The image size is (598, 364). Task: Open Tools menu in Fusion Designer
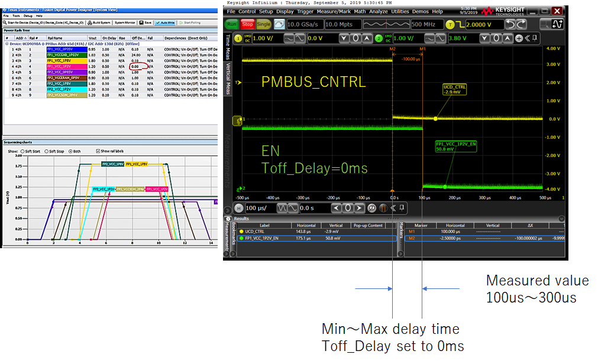(x=16, y=16)
